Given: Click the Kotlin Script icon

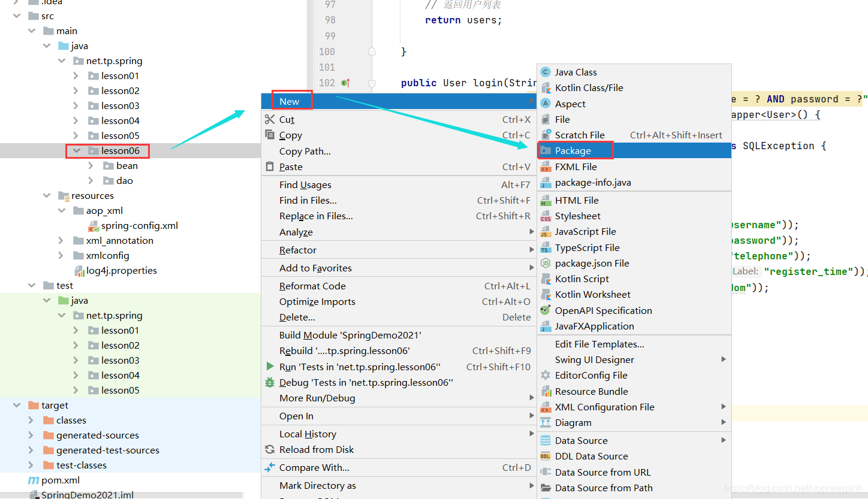Looking at the screenshot, I should [x=545, y=279].
